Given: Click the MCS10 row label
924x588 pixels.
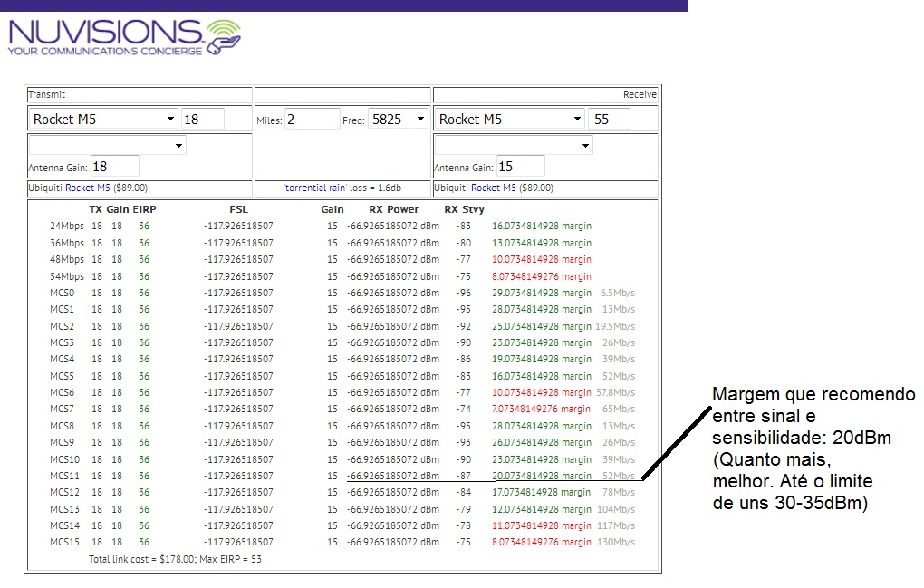Looking at the screenshot, I should click(x=65, y=459).
